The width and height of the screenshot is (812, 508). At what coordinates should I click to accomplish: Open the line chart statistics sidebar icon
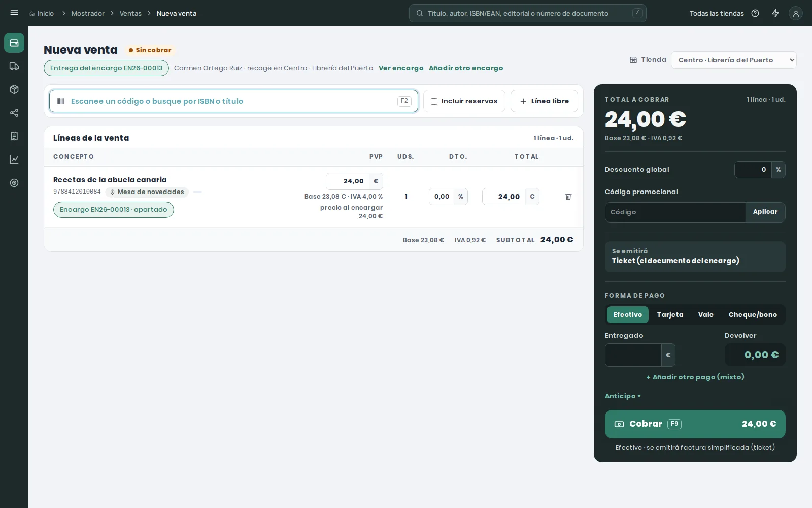[x=14, y=160]
